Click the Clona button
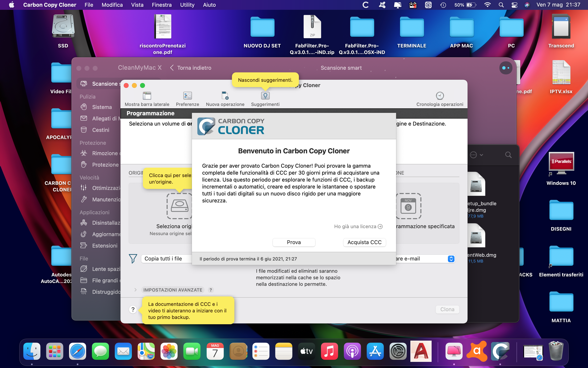Screen dimensions: 588x368 447,309
